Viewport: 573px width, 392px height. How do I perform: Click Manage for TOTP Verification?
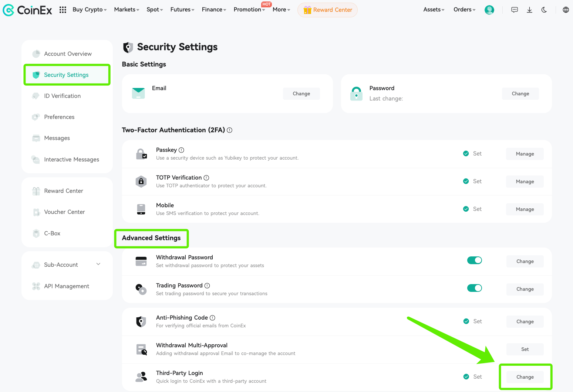[x=525, y=181]
